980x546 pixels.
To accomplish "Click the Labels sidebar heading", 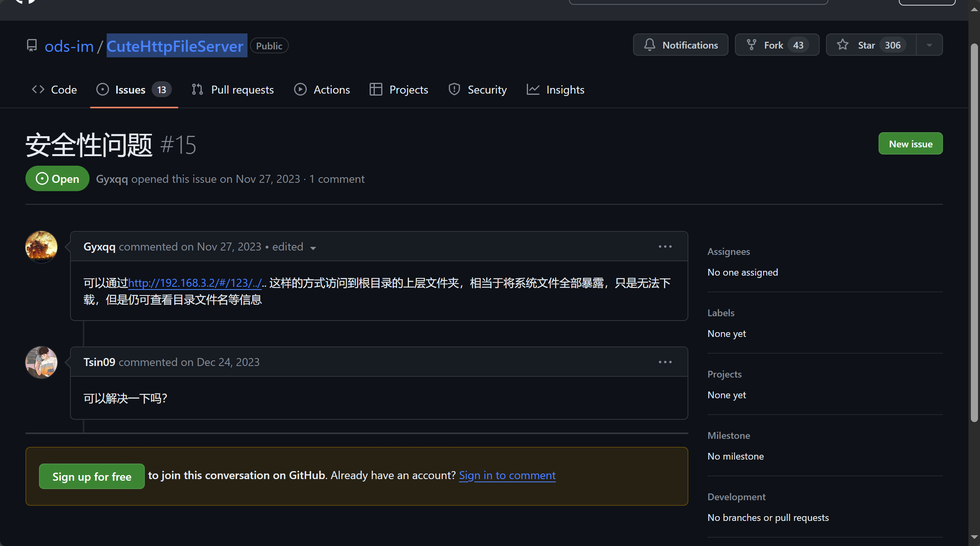I will click(x=721, y=313).
